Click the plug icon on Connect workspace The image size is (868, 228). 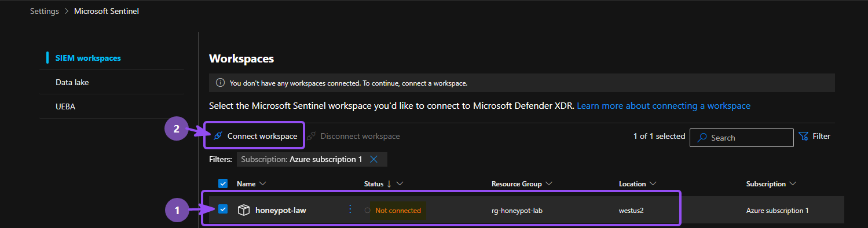tap(218, 136)
